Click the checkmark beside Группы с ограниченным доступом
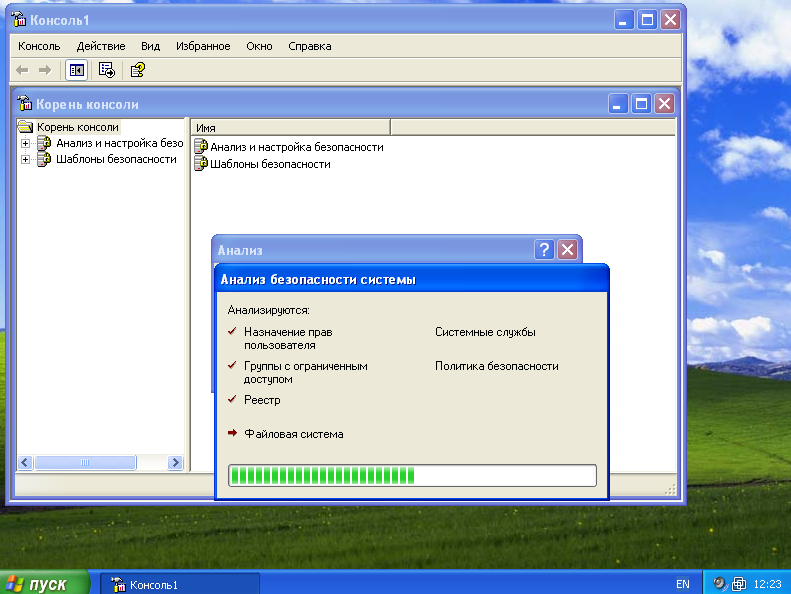 point(233,364)
